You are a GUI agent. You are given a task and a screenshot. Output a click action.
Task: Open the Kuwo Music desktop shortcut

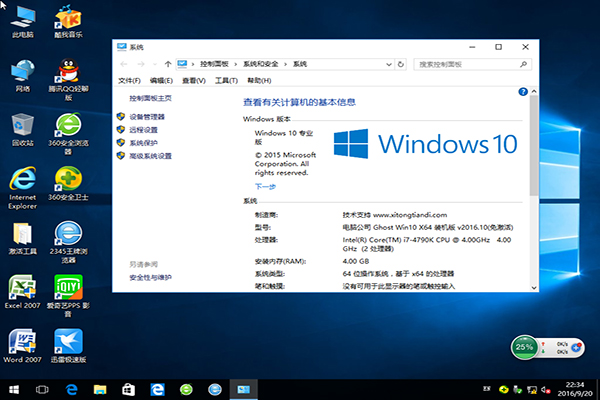(x=68, y=21)
